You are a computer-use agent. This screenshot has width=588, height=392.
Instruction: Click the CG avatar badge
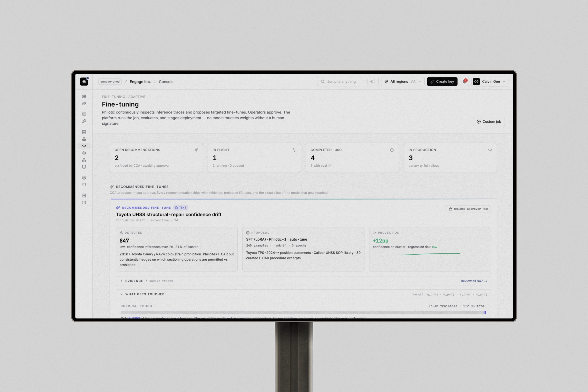coord(476,81)
